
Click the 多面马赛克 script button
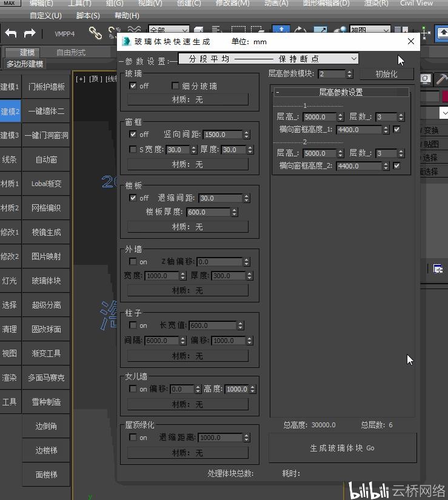pos(46,378)
